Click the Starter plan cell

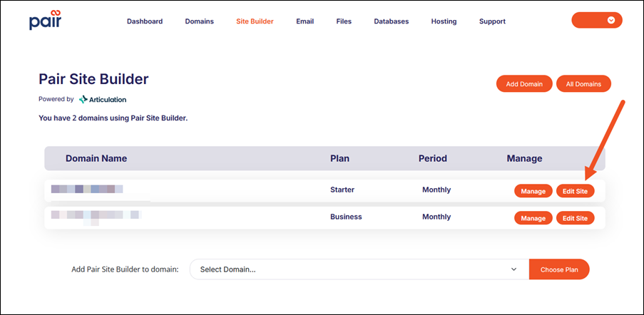tap(342, 190)
